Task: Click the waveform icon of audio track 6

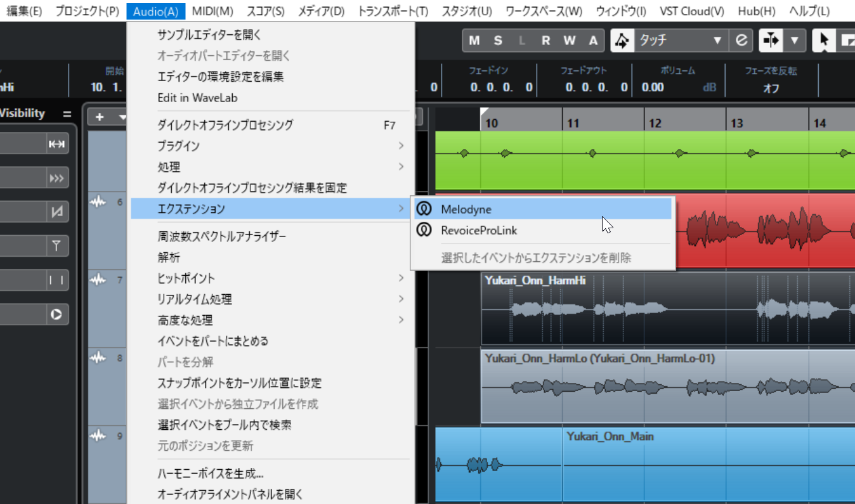Action: [x=98, y=202]
